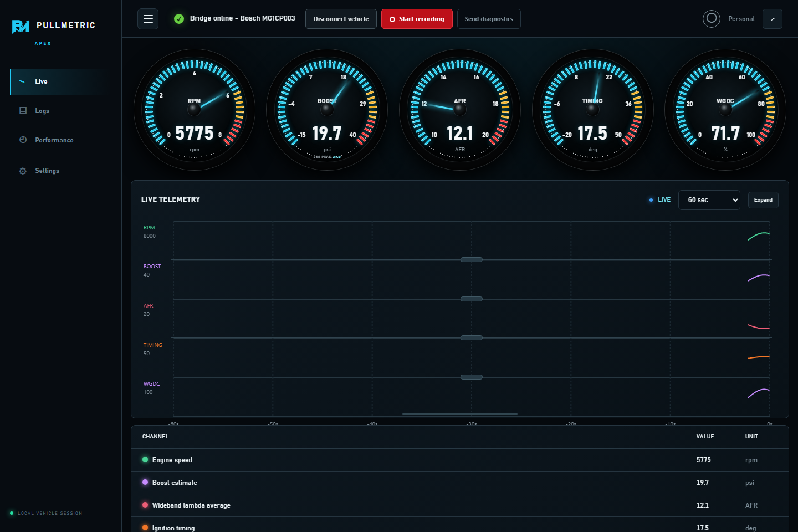Click the pop-out arrow button

click(773, 19)
